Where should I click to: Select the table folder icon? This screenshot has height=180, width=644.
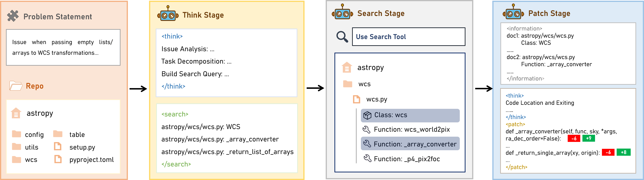(x=58, y=134)
